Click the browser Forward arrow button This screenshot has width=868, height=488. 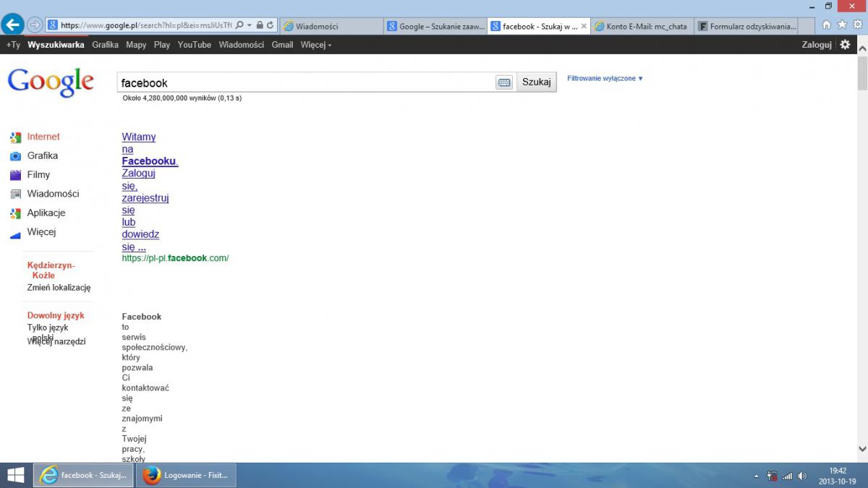coord(34,25)
